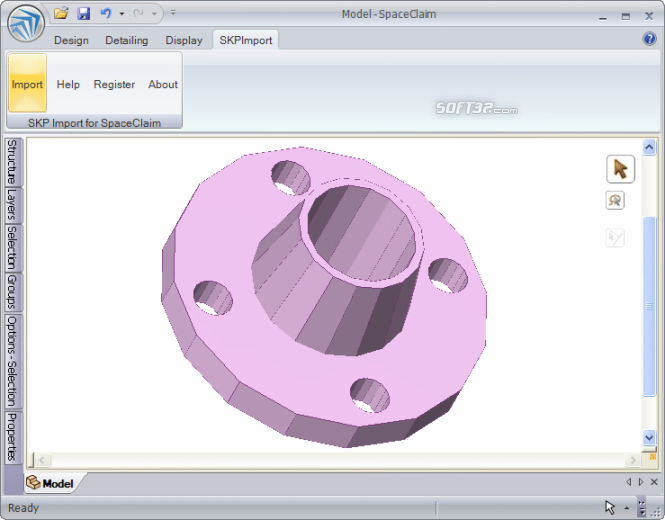Close the Model document tab
The image size is (665, 520).
click(654, 482)
